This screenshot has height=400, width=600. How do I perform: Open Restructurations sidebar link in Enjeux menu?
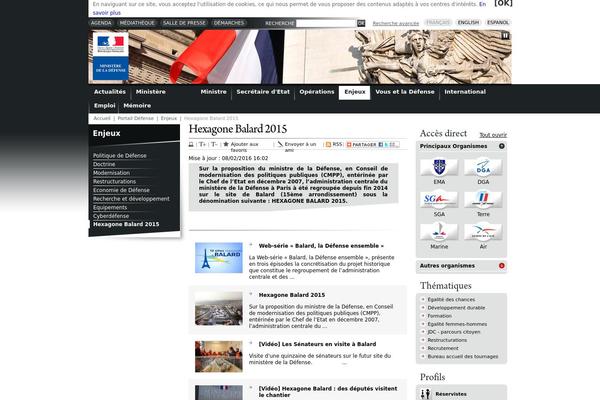pyautogui.click(x=114, y=181)
